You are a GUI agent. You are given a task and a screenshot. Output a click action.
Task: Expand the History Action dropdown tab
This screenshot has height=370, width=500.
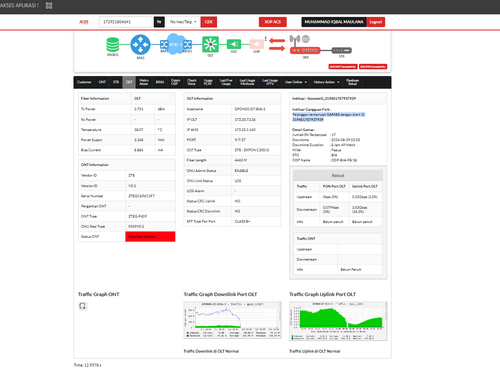[x=326, y=82]
